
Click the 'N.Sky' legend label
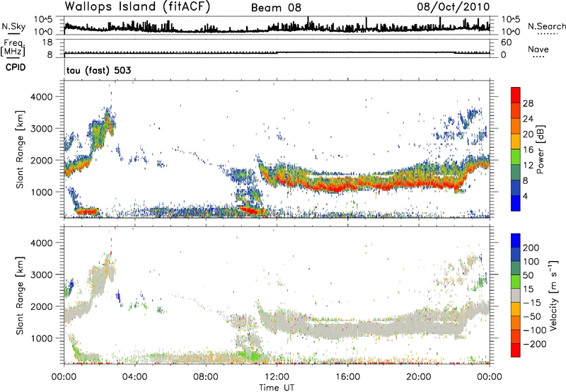coord(13,26)
